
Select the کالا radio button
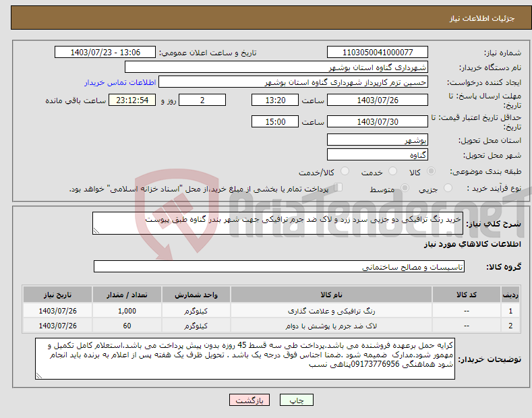tap(431, 171)
